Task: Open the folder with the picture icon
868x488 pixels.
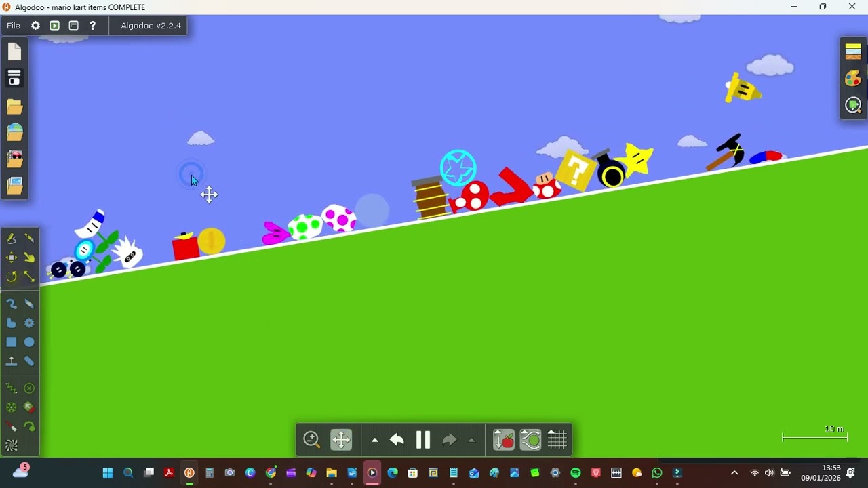Action: coord(15,185)
